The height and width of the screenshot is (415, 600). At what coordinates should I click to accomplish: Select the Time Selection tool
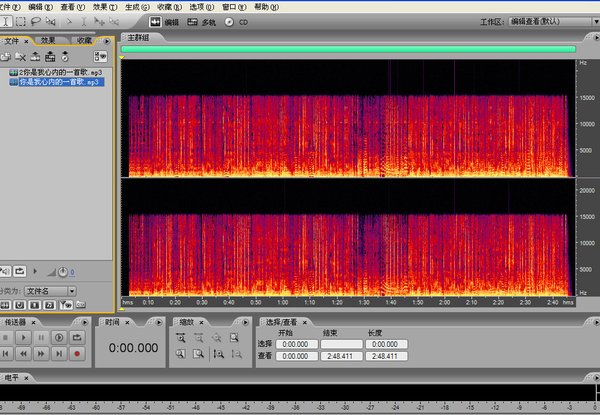tap(5, 22)
